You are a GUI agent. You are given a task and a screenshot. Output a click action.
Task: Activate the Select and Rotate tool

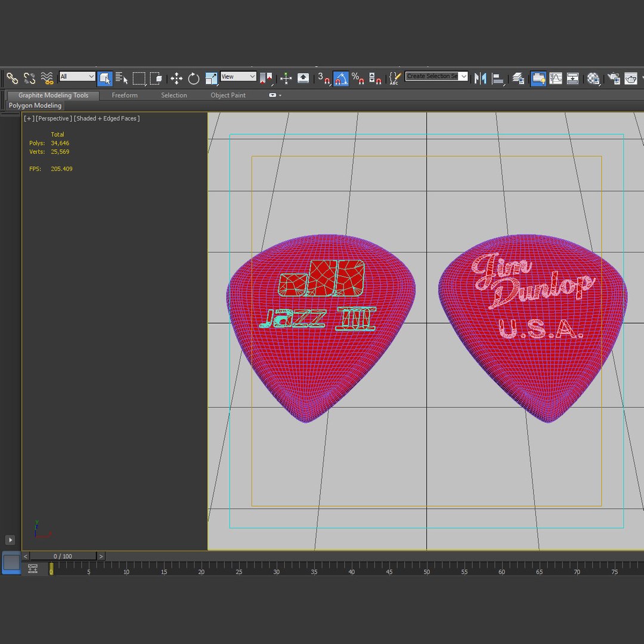point(193,78)
